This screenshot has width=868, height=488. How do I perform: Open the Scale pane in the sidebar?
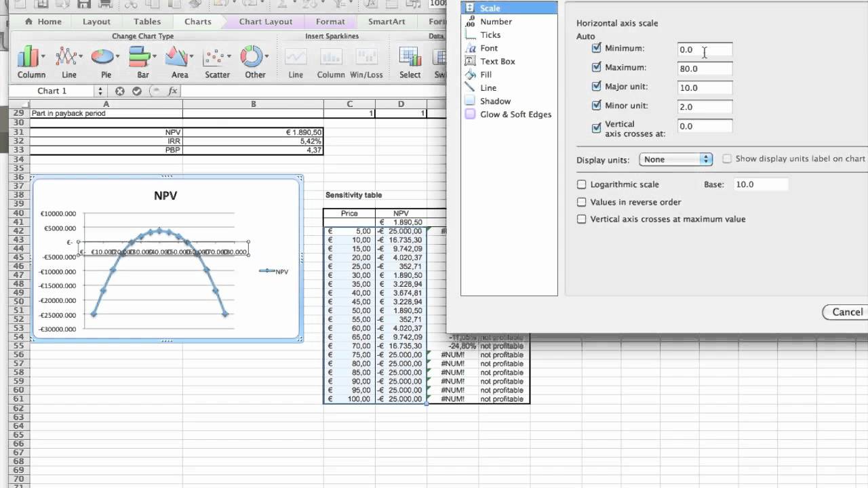pyautogui.click(x=509, y=8)
